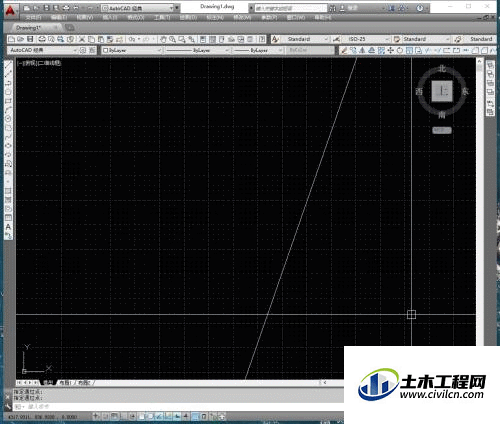
Task: Select the Circle tool in Draw toolbar
Action: pos(8,119)
